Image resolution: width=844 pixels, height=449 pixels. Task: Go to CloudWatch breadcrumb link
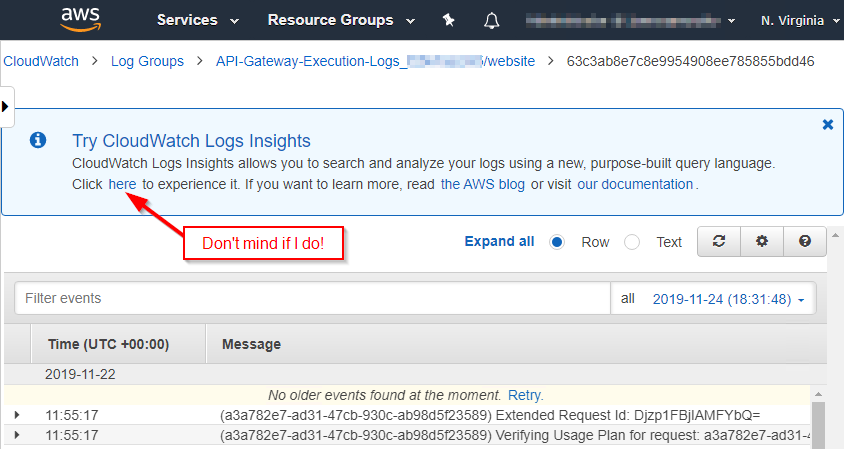click(41, 61)
